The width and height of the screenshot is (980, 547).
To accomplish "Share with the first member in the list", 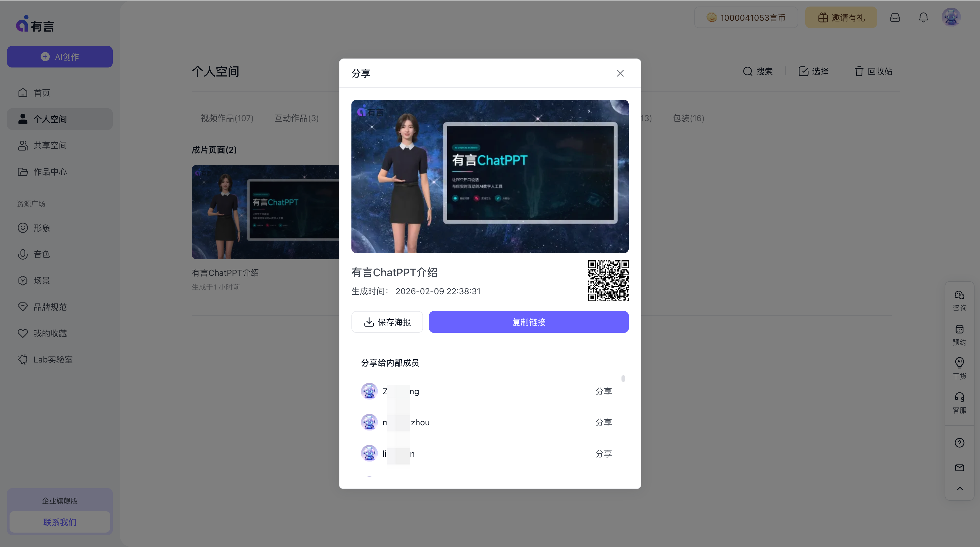I will pos(603,391).
